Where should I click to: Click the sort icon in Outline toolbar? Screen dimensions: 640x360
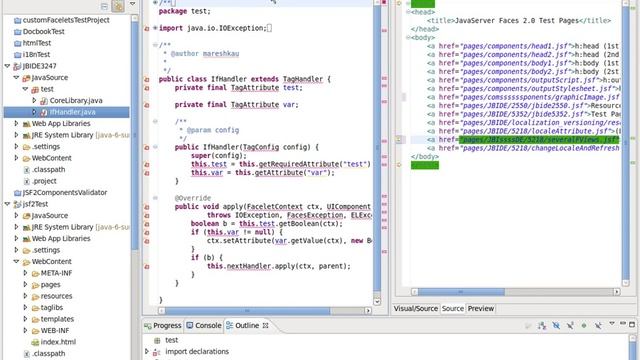coord(542,326)
